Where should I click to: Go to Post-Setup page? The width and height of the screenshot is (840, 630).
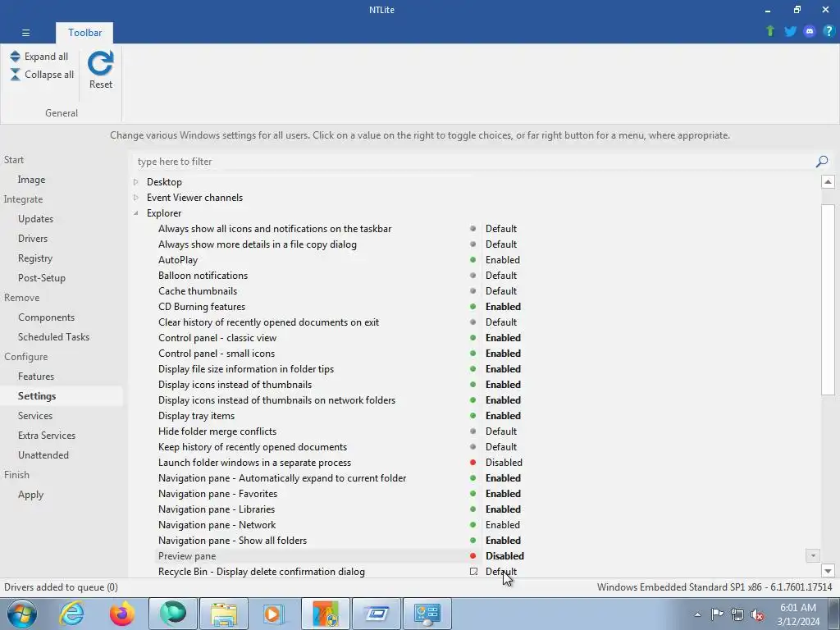(x=41, y=278)
